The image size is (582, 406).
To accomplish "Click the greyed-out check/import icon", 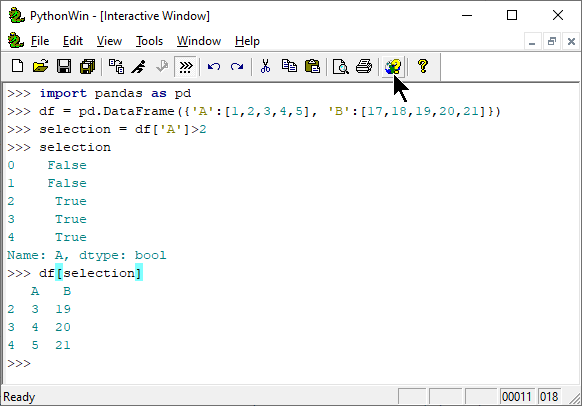I will tap(162, 67).
